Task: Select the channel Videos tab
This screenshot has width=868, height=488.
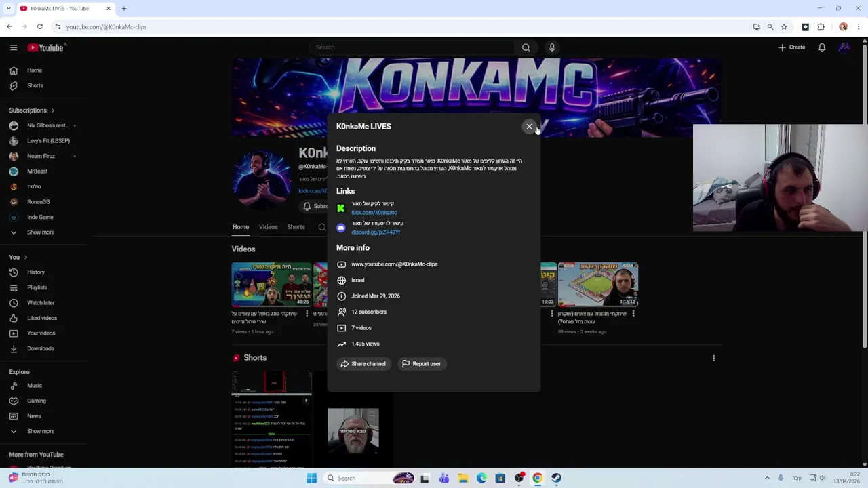Action: point(268,227)
